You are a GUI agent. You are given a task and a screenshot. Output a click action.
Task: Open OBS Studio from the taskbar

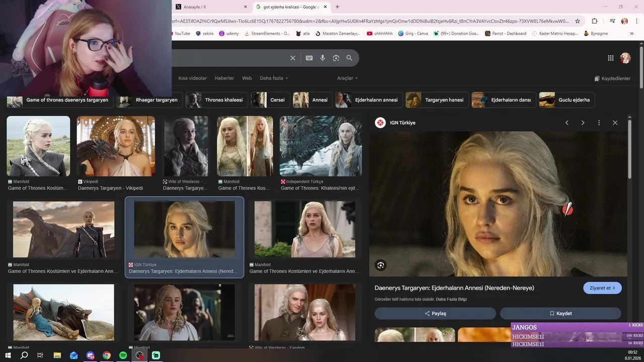click(140, 355)
